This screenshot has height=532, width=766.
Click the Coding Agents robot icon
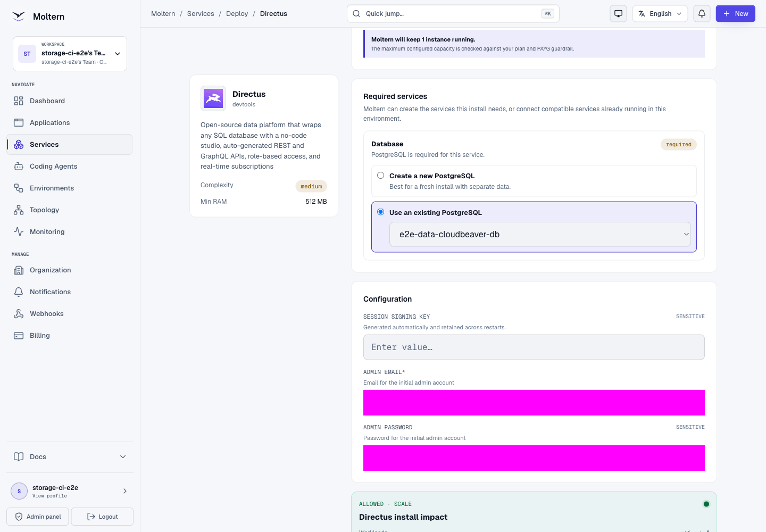[x=19, y=167]
